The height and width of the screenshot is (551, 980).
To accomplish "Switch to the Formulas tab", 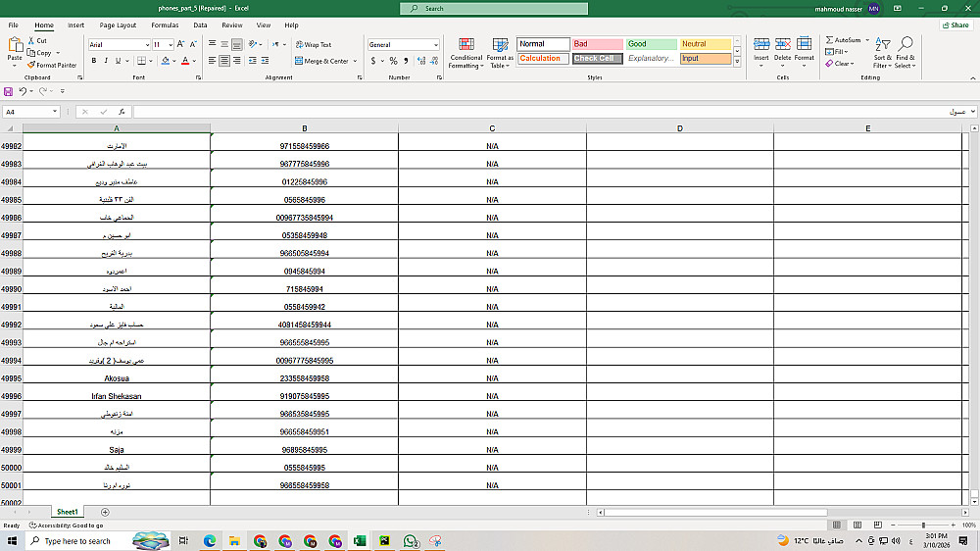I will [165, 25].
